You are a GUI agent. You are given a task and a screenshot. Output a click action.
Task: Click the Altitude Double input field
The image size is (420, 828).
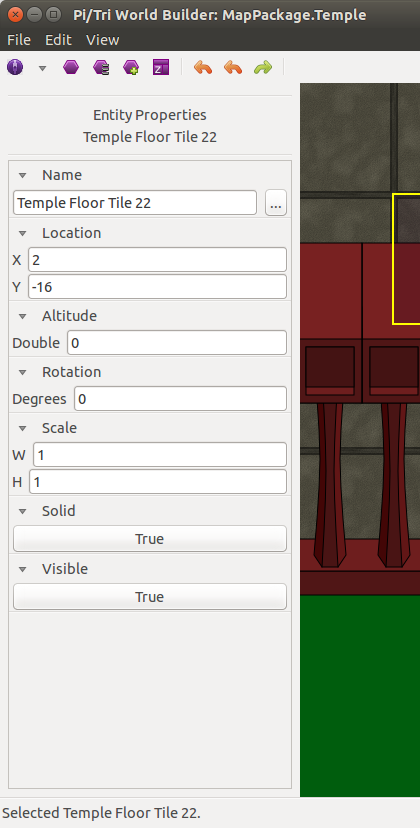pos(177,343)
